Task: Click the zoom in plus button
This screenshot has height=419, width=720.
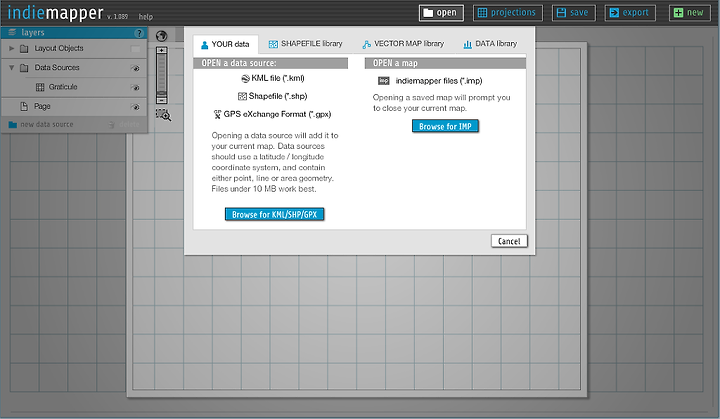Action: [x=162, y=50]
